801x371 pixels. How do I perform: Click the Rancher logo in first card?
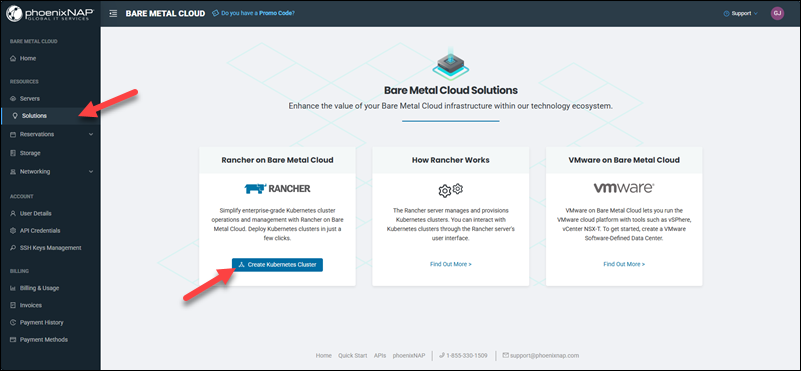(277, 189)
